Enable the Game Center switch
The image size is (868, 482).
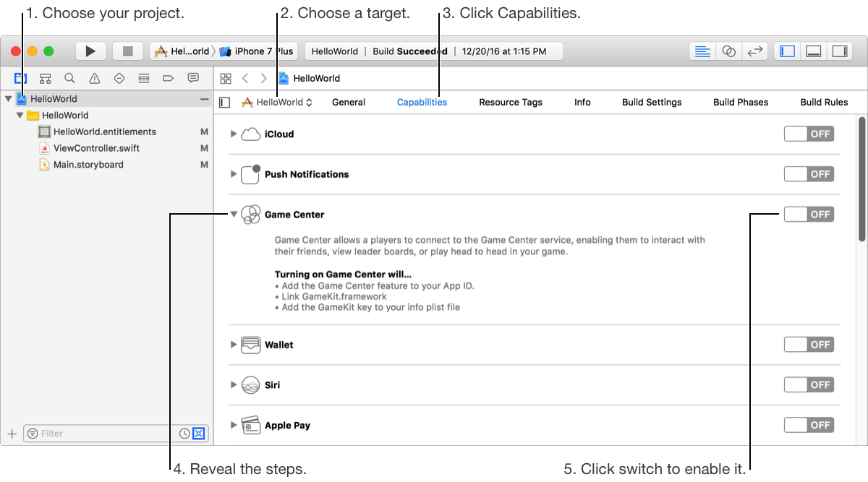click(x=809, y=214)
